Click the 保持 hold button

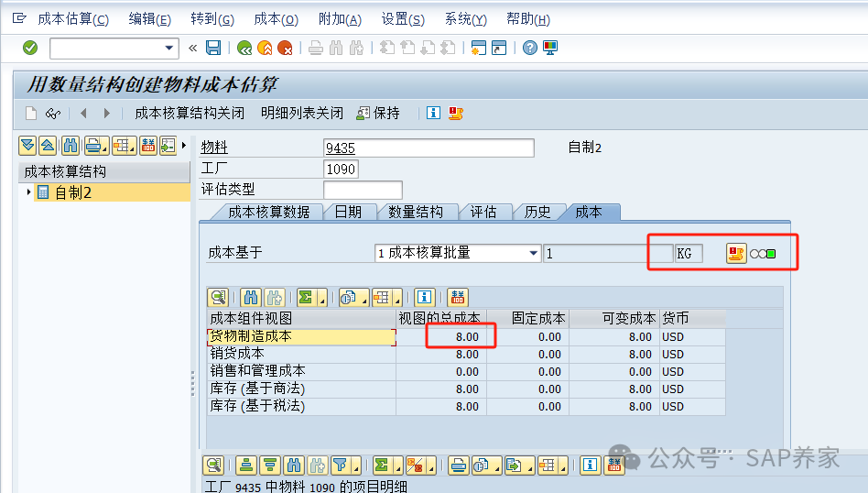point(379,113)
